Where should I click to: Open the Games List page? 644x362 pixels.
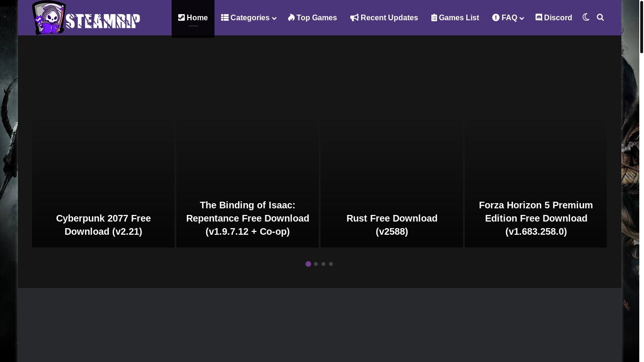point(455,18)
